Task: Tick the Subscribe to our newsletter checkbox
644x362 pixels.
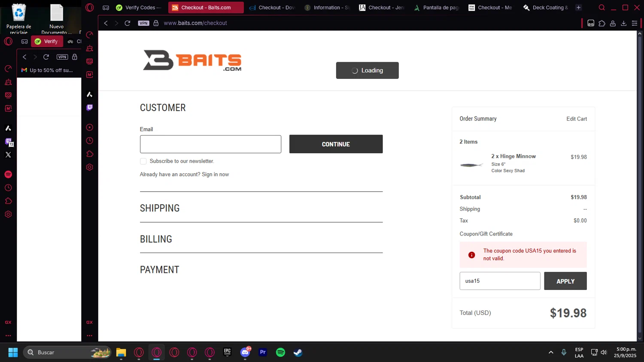Action: pyautogui.click(x=143, y=161)
